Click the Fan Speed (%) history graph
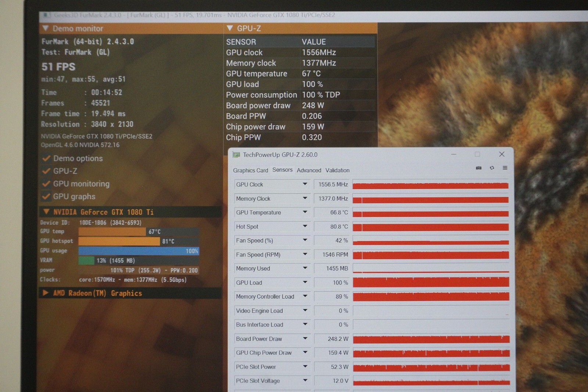The height and width of the screenshot is (392, 588). click(x=430, y=241)
